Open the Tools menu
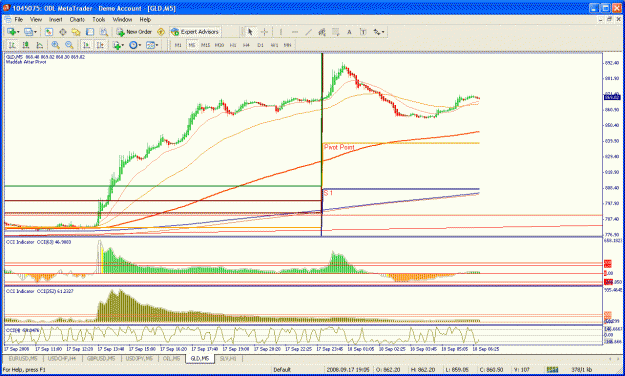625x376 pixels. 99,20
